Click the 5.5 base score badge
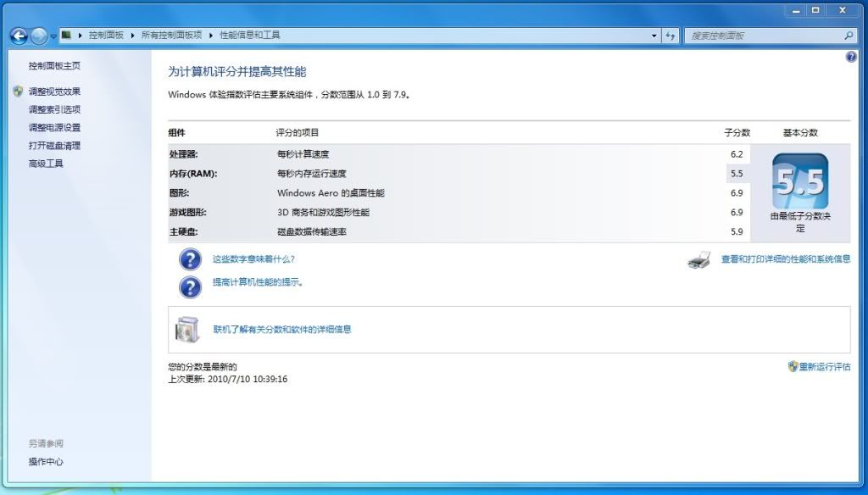Image resolution: width=868 pixels, height=495 pixels. pyautogui.click(x=799, y=182)
